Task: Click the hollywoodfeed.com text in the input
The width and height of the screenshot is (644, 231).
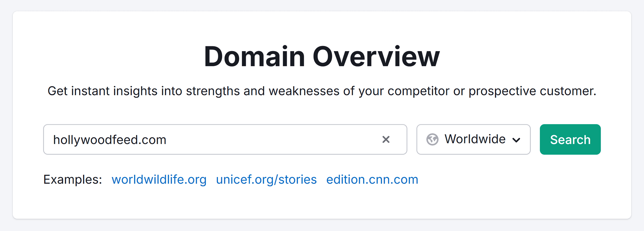Action: [x=110, y=140]
